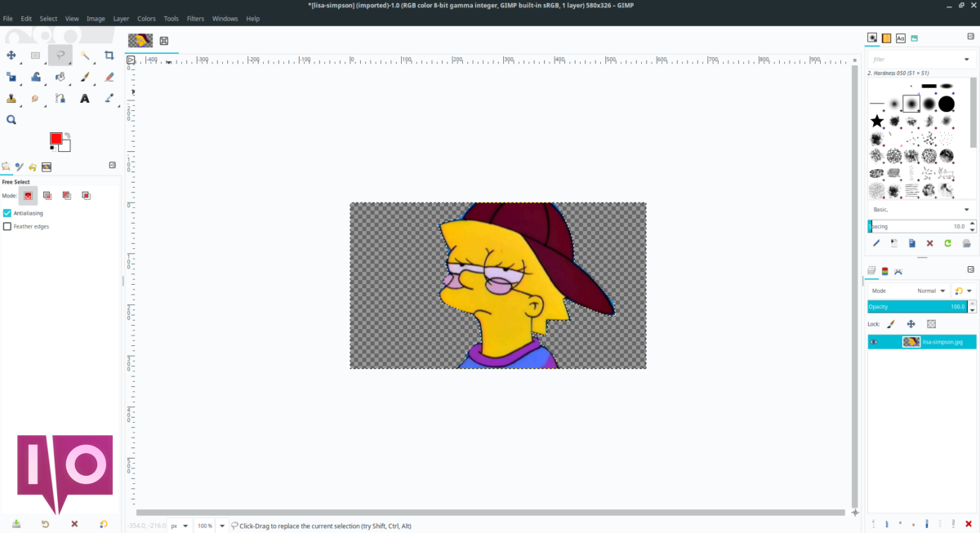Select the Paintbrush tool
The height and width of the screenshot is (533, 980).
84,77
